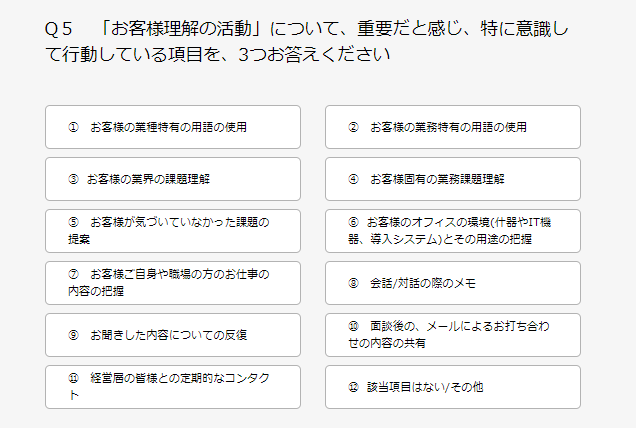Screen dimensions: 636x428
Task: Click the circled number ⑫ icon
Action: (x=353, y=387)
